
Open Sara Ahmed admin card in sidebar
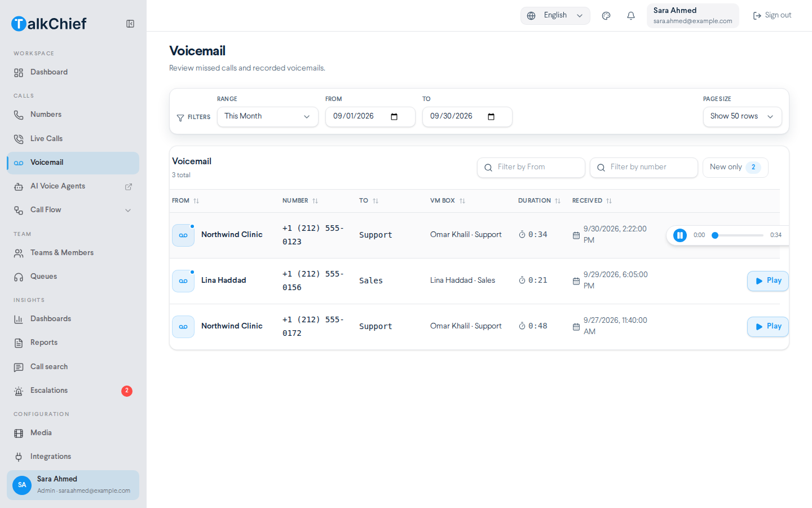pos(73,485)
